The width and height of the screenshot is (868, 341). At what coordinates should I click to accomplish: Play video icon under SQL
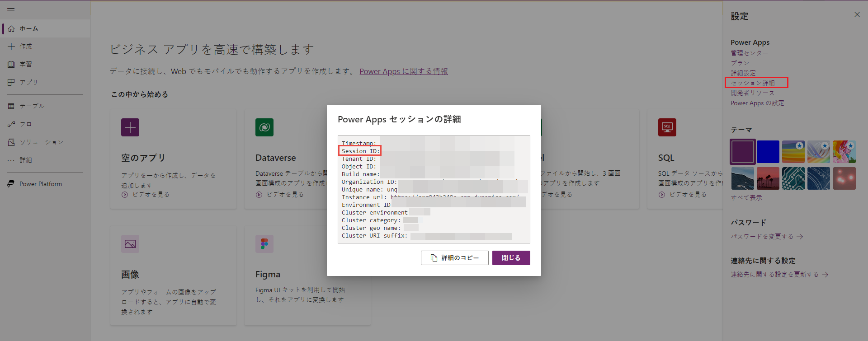(662, 195)
